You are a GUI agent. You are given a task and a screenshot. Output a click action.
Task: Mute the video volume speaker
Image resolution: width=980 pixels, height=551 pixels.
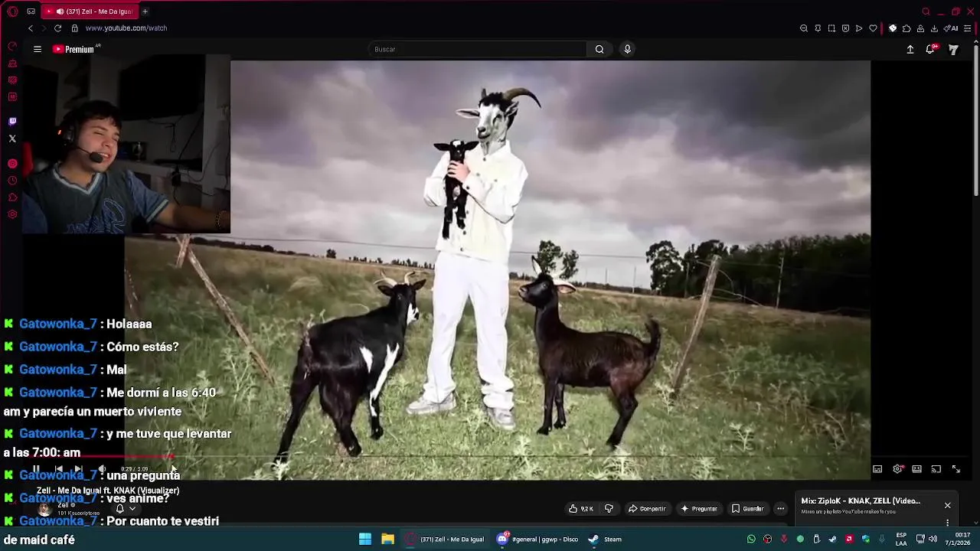pos(103,468)
